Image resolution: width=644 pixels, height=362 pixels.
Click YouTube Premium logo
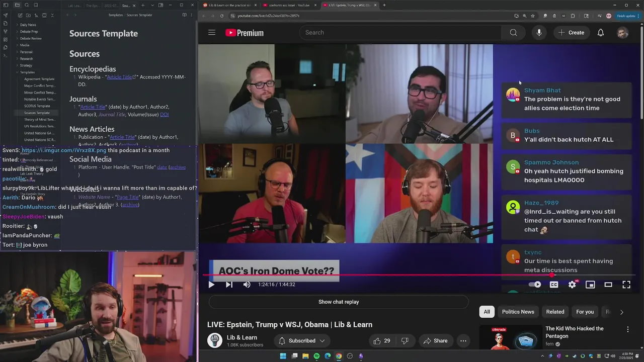click(245, 33)
